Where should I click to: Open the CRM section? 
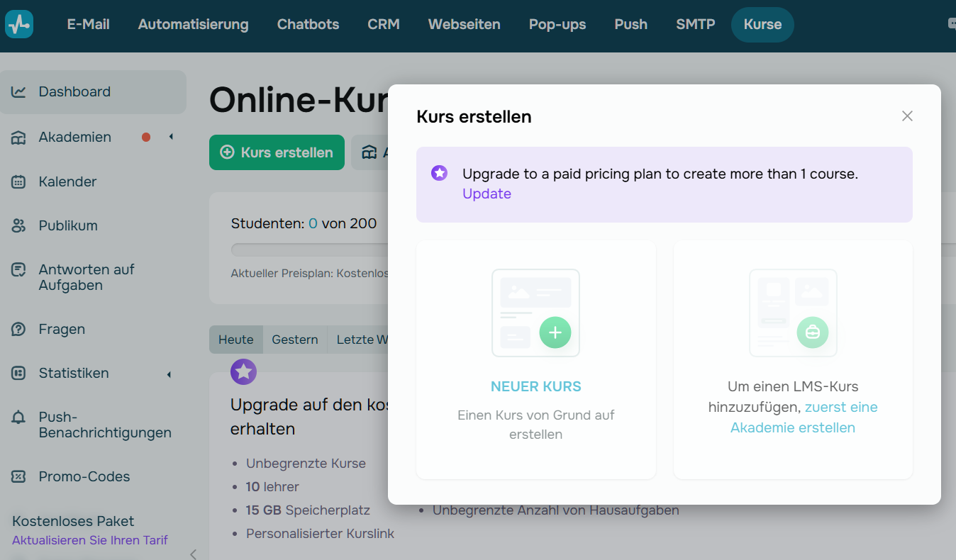point(384,24)
